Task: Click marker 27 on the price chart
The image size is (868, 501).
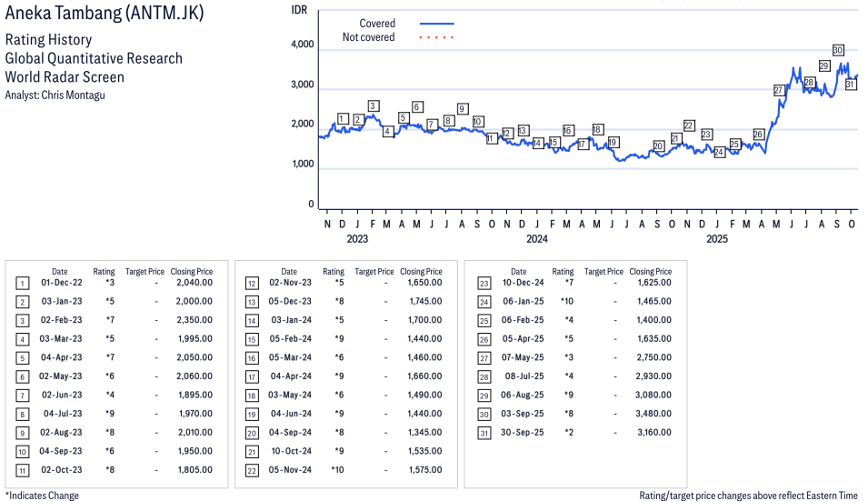Action: tap(779, 90)
